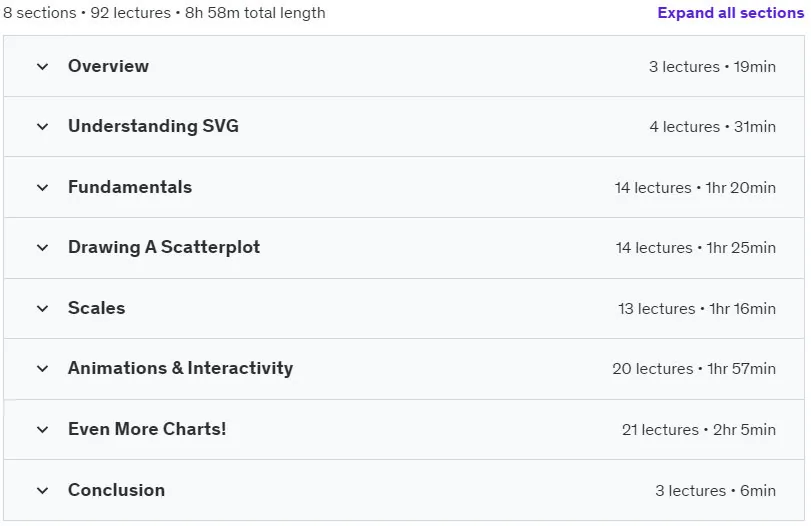The image size is (811, 526).
Task: Click the 21 lectures • 2hr 5min label
Action: coord(698,430)
